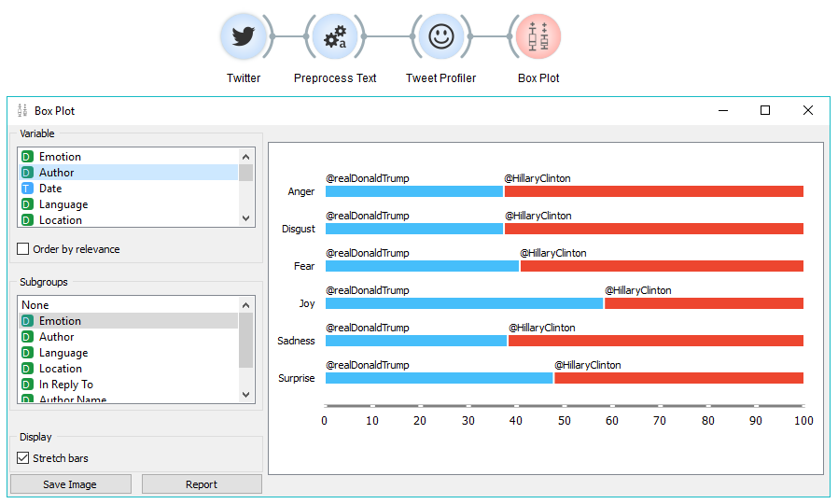The width and height of the screenshot is (838, 504).
Task: Select the Tweet Profiler smiley node
Action: click(x=440, y=37)
